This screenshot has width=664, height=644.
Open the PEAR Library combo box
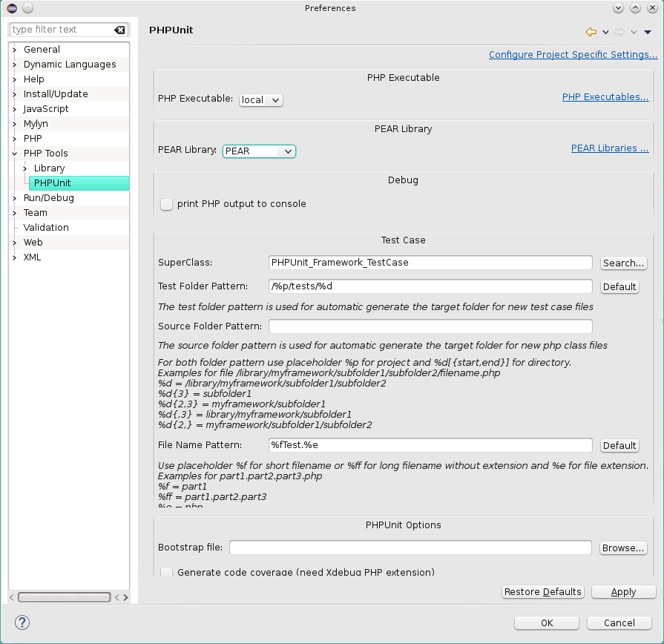[x=259, y=151]
